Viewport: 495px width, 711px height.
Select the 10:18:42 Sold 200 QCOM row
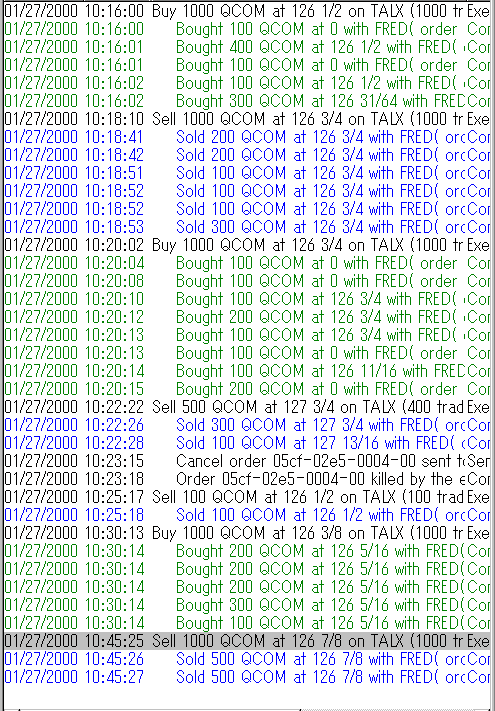coord(247,155)
